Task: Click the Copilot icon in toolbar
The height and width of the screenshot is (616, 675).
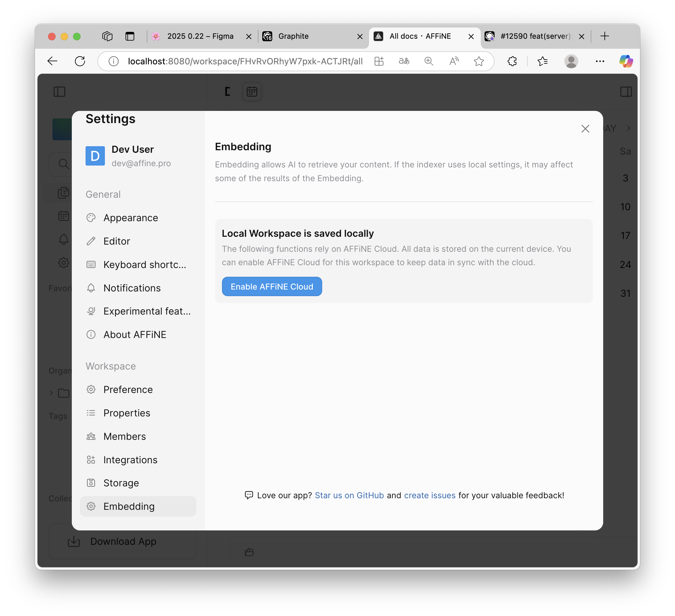Action: 626,61
